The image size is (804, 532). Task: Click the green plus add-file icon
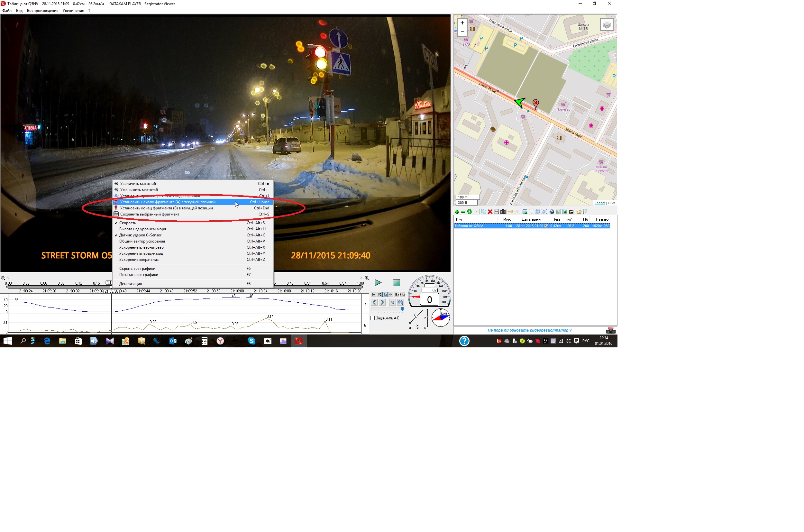pos(457,212)
